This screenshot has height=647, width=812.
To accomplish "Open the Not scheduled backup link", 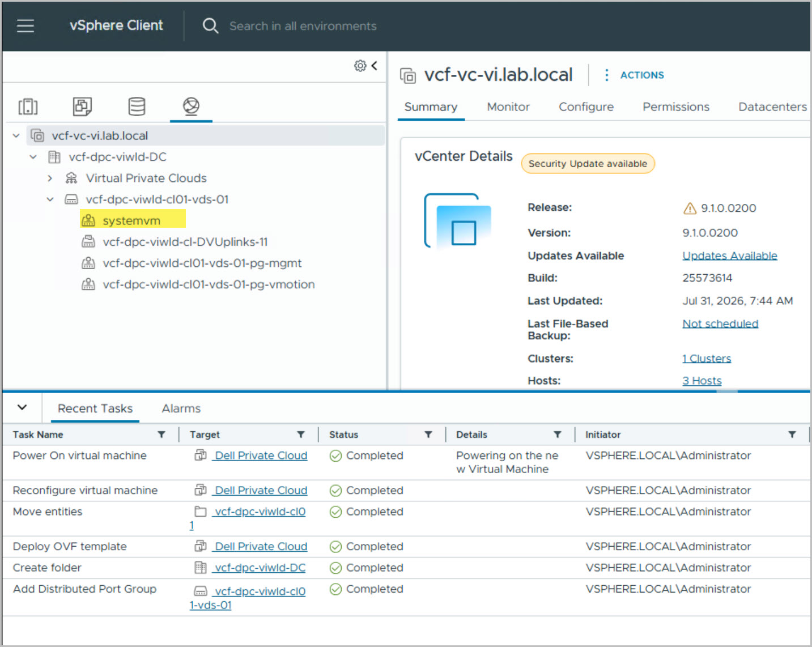I will (x=720, y=324).
